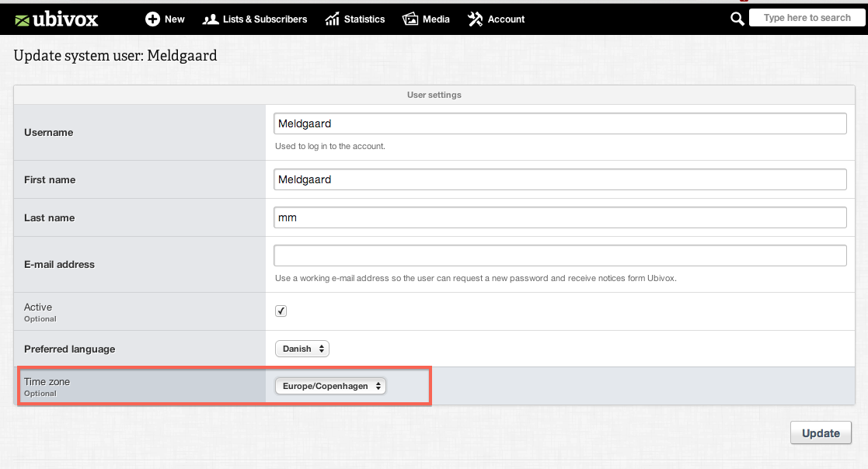Viewport: 868px width, 469px height.
Task: Click the Active label
Action: coord(37,307)
